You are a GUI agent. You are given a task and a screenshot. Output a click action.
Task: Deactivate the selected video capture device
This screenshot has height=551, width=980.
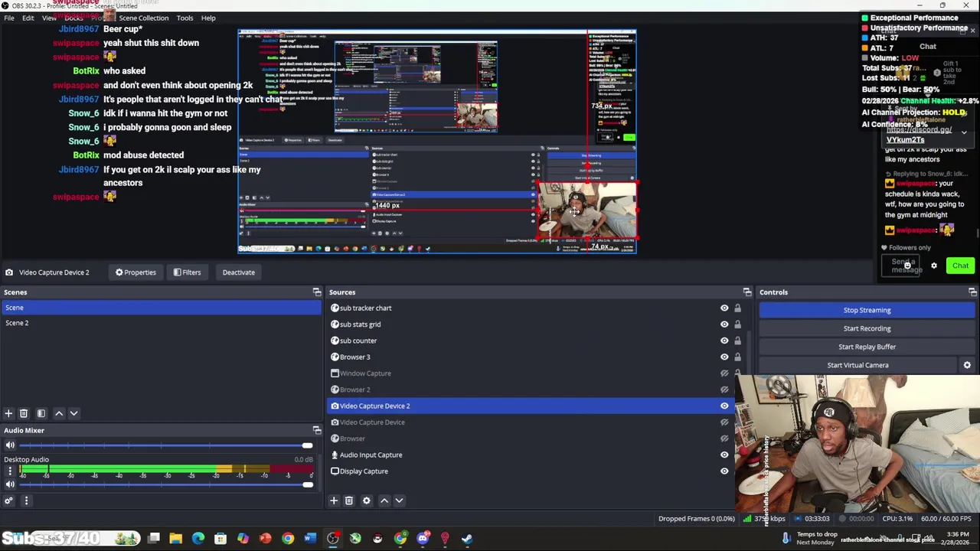click(x=238, y=272)
